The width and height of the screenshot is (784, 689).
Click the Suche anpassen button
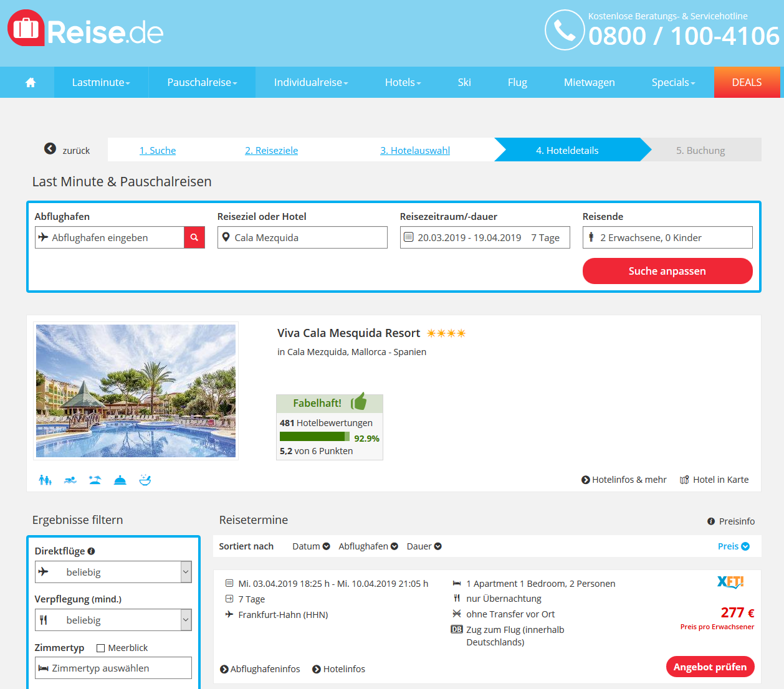[x=667, y=271]
